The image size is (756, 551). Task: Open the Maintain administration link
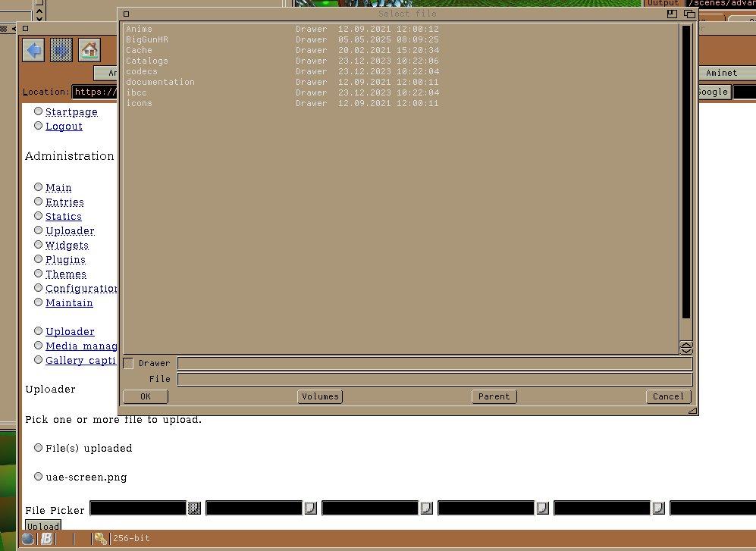point(69,302)
